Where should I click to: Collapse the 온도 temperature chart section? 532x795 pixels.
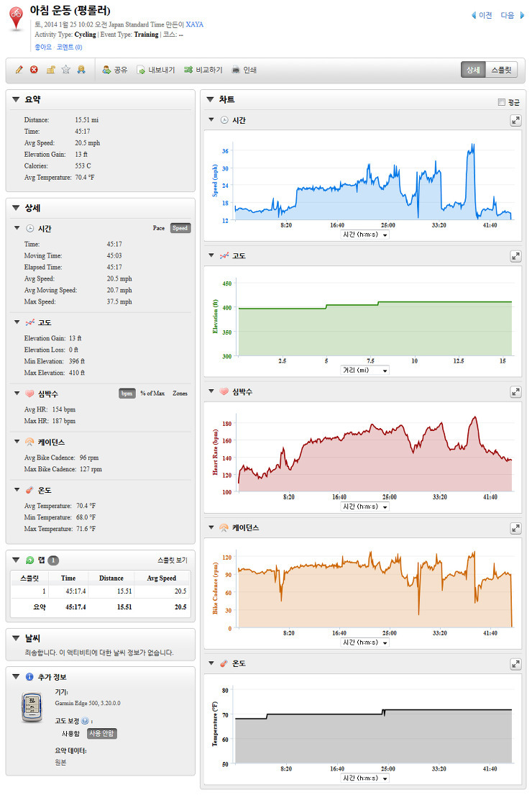coord(211,663)
